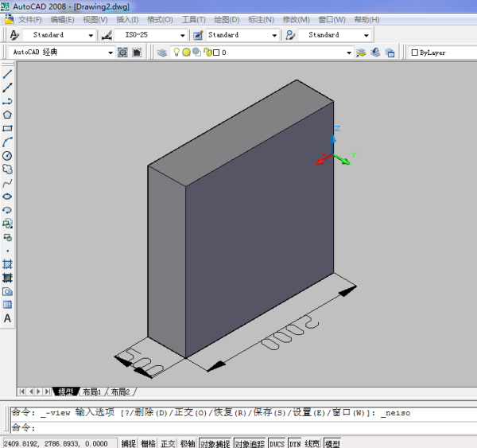Select the Spline tool

point(7,183)
